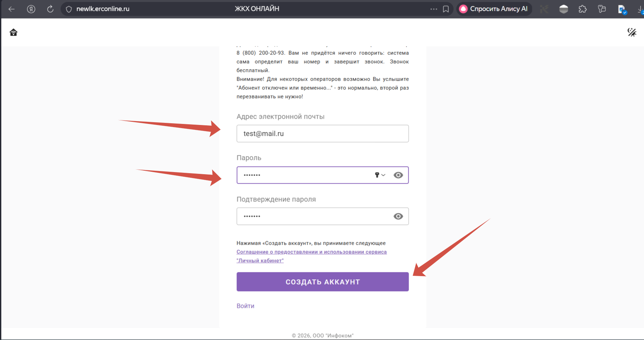Viewport: 644px width, 340px height.
Task: Open the browser extensions puzzle icon
Action: click(x=583, y=9)
